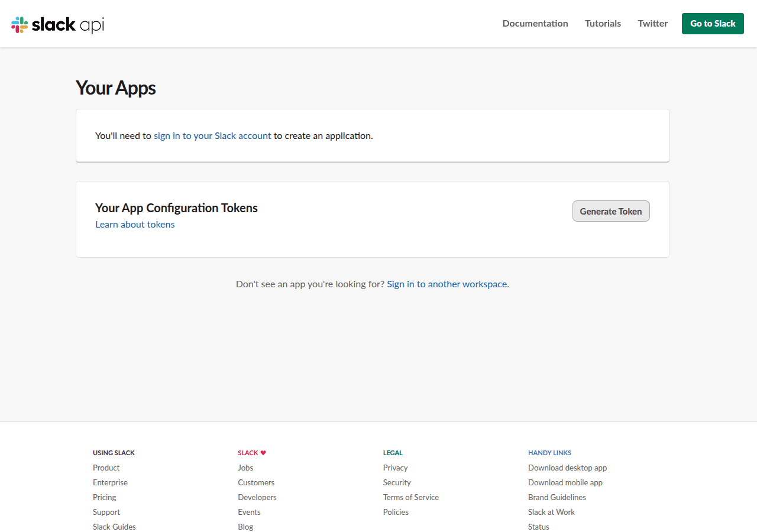Click the Generate Token button

pos(611,211)
